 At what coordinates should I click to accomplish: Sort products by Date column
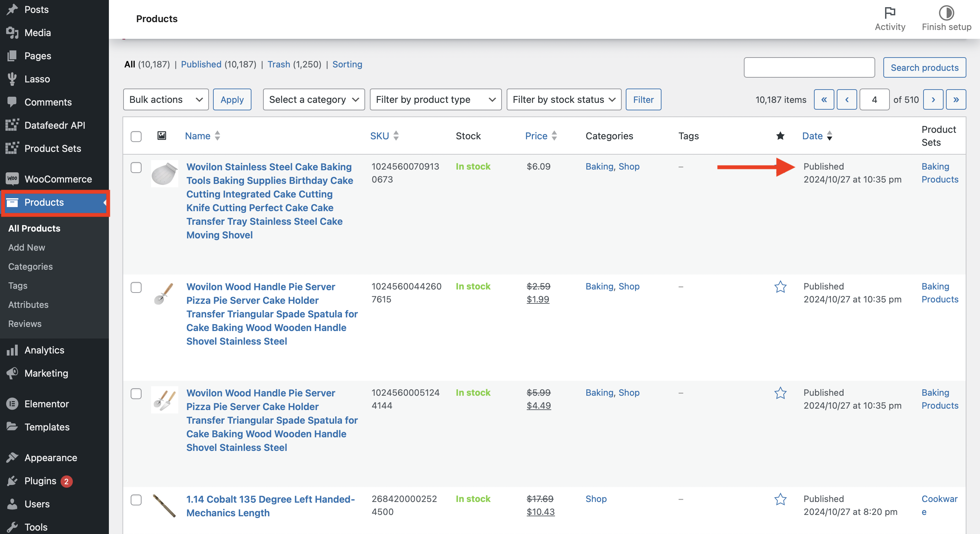[817, 136]
